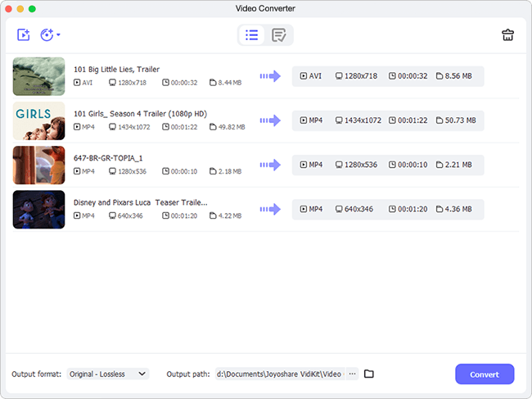The height and width of the screenshot is (399, 532).
Task: Switch to the converted history tab
Action: pos(278,35)
